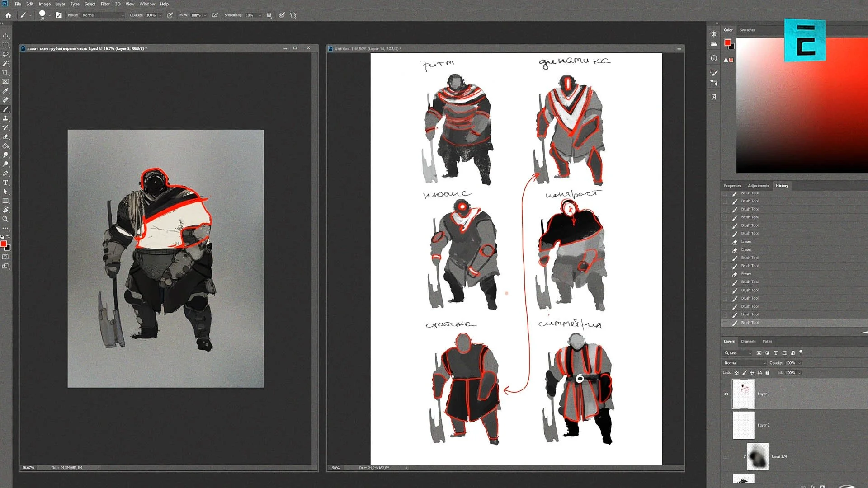Viewport: 868px width, 488px height.
Task: Open the brush Mode dropdown
Action: pyautogui.click(x=103, y=15)
